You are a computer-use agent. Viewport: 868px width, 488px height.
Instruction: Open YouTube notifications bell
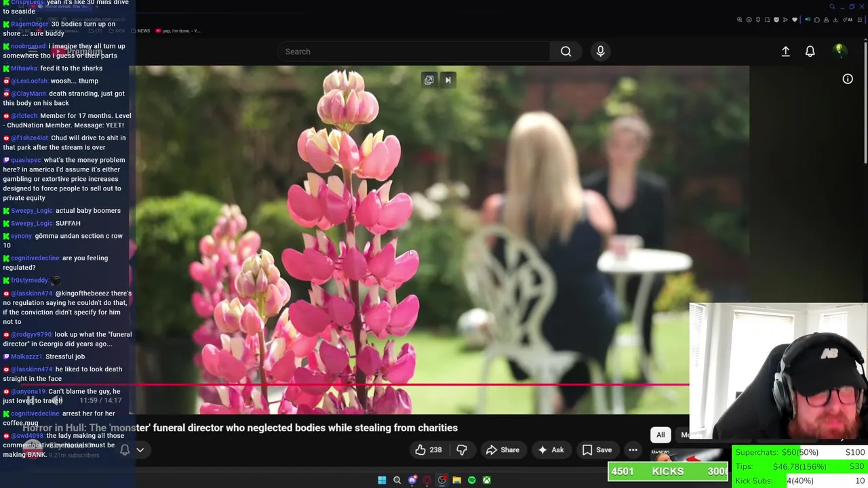pyautogui.click(x=810, y=52)
